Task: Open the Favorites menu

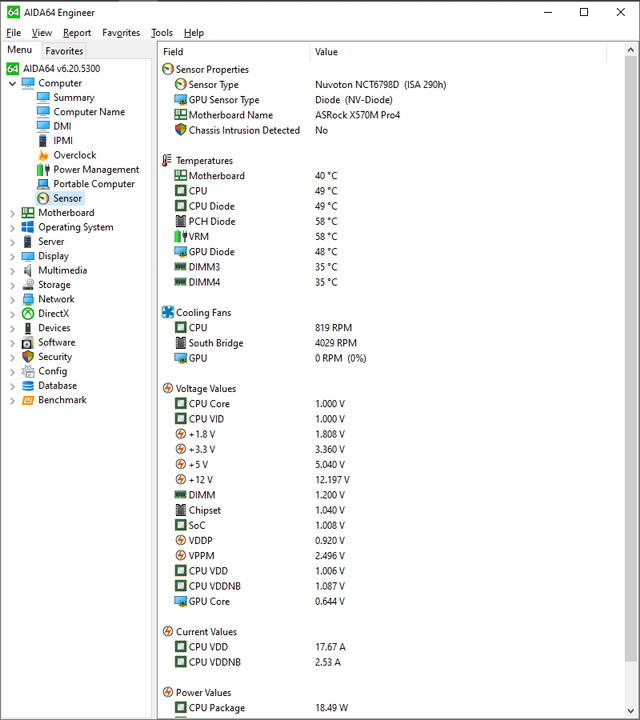Action: pos(121,33)
